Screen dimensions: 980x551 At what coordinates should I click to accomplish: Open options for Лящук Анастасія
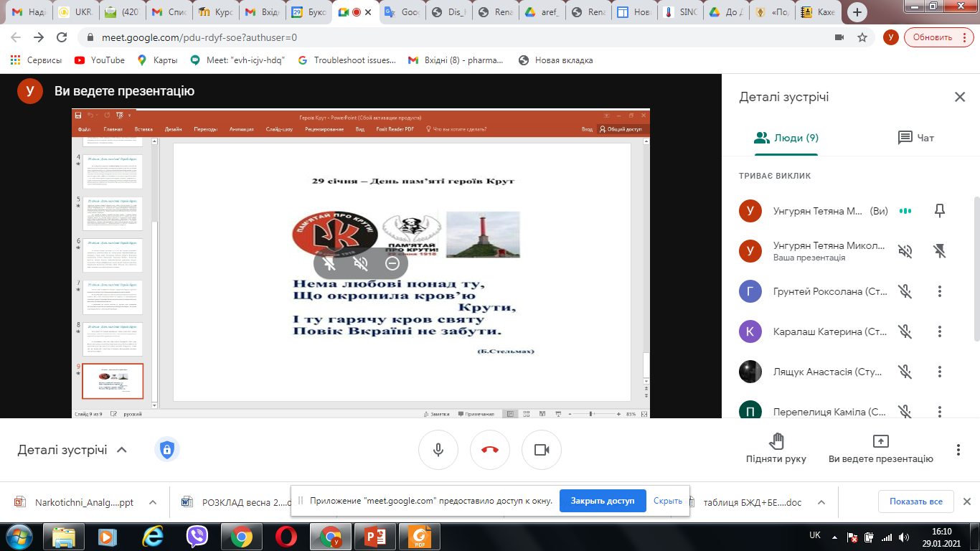click(940, 372)
